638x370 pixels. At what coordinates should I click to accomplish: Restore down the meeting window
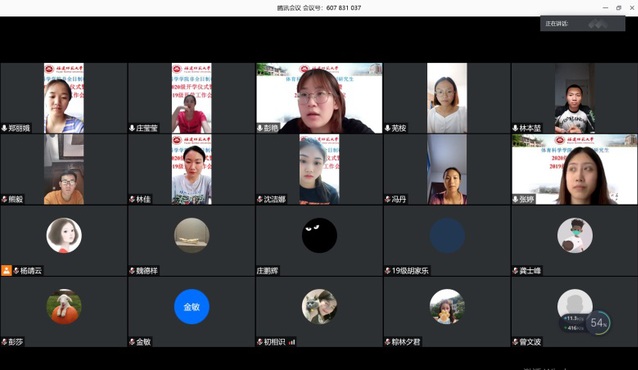coord(618,8)
